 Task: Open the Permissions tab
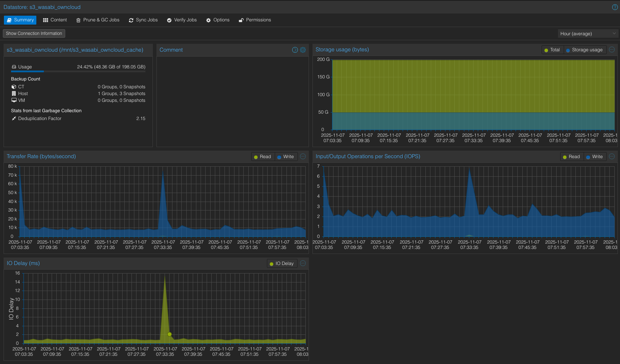click(x=255, y=20)
